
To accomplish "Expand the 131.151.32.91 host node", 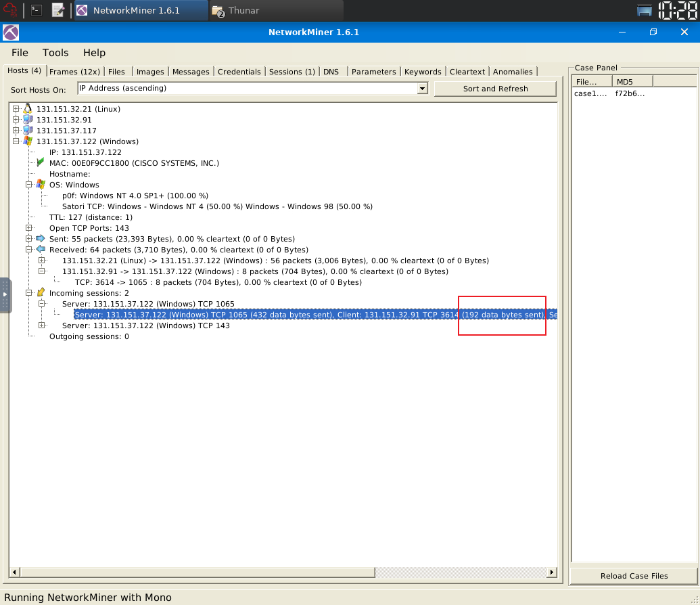I will (16, 119).
